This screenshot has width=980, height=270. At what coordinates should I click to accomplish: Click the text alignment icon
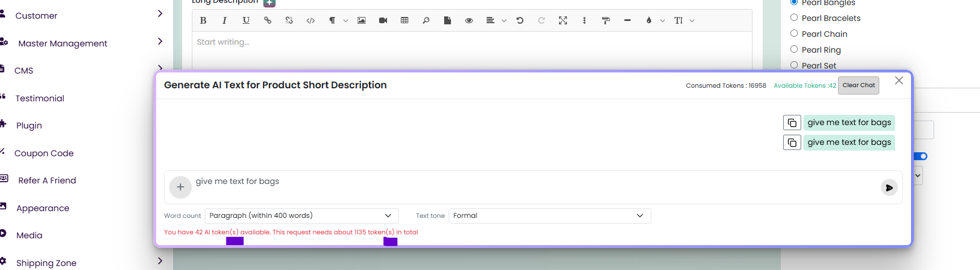pyautogui.click(x=490, y=20)
